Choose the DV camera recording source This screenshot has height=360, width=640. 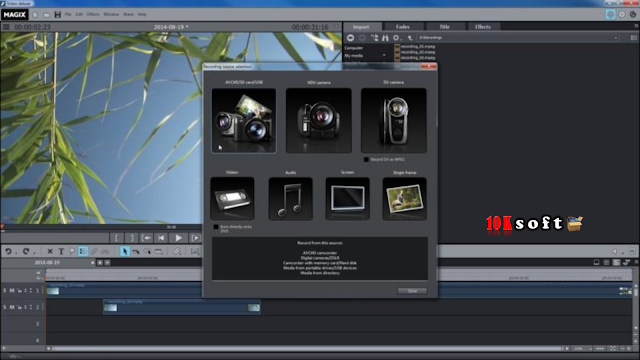tap(393, 120)
